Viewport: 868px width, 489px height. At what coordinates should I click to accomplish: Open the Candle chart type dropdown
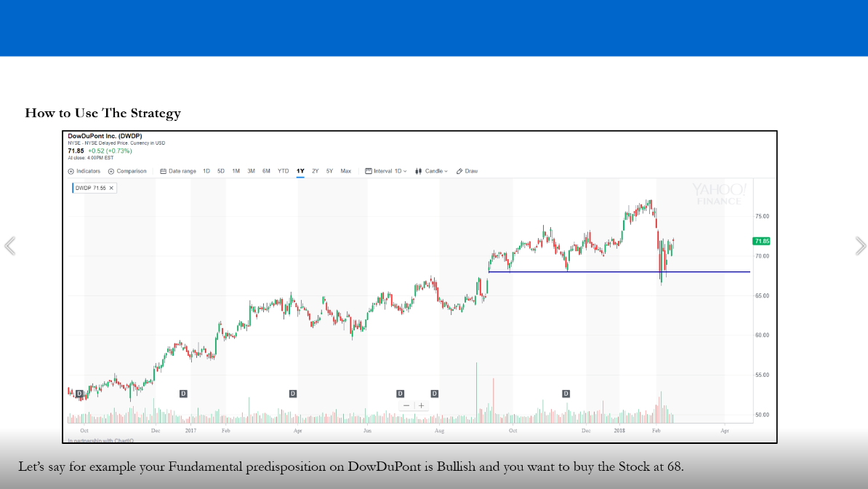(431, 171)
